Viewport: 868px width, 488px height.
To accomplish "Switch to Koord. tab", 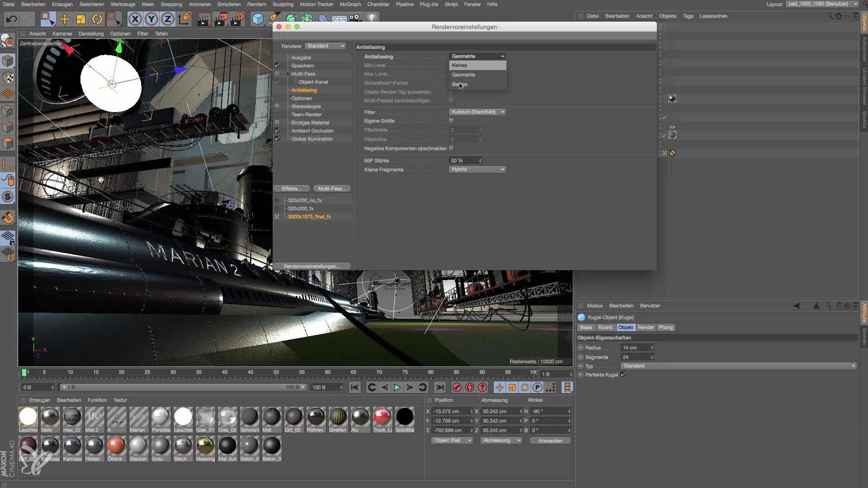I will click(605, 328).
